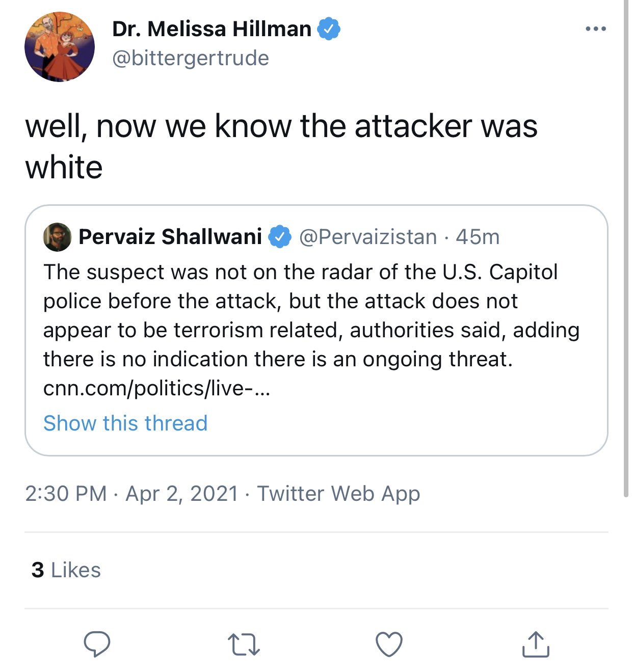
Task: Open the quoted tweet's 45m timestamp
Action: [478, 237]
